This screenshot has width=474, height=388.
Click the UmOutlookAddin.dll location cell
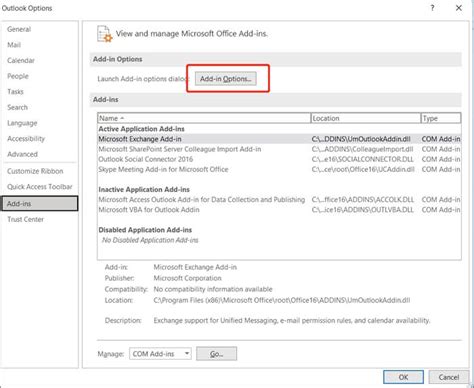tap(361, 139)
